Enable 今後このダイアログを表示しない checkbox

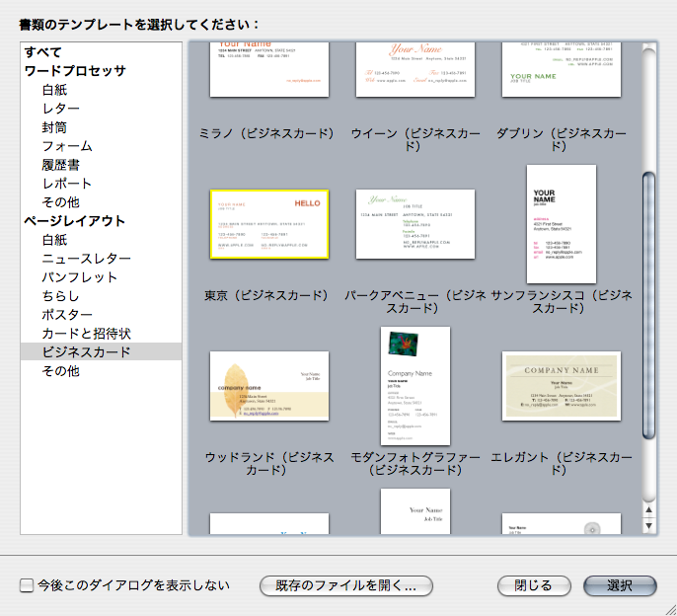pyautogui.click(x=27, y=585)
